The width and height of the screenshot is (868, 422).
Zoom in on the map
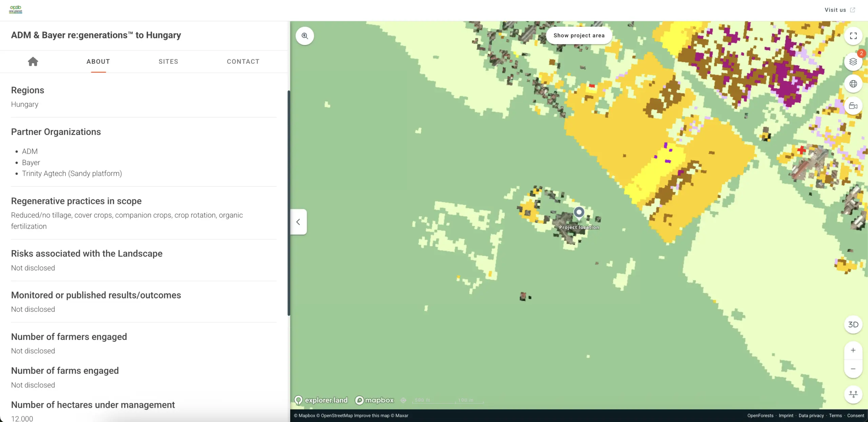coord(853,350)
